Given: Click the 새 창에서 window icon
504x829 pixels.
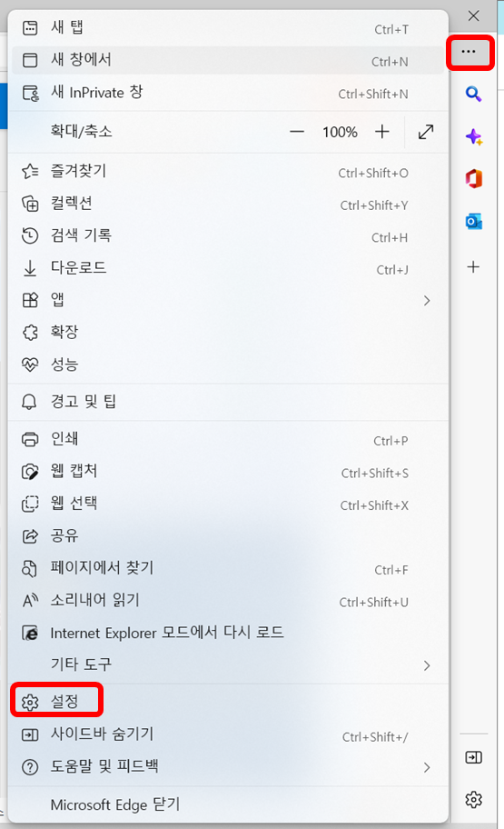Looking at the screenshot, I should 30,60.
